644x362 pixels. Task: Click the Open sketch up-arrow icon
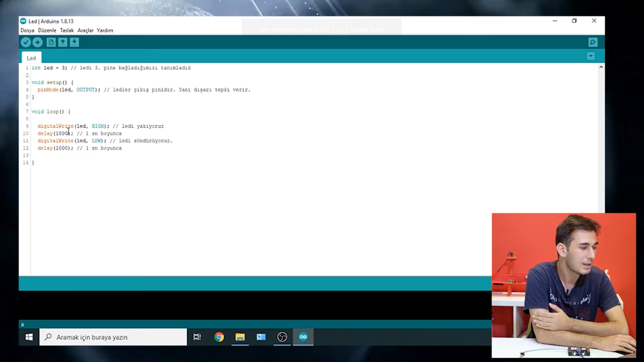[x=63, y=42]
